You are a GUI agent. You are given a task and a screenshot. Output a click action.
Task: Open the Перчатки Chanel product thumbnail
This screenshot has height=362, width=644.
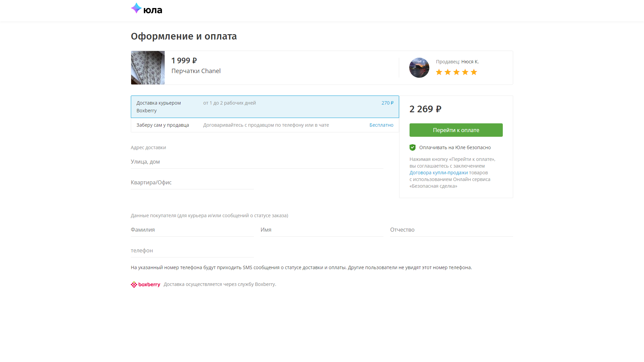click(x=148, y=68)
